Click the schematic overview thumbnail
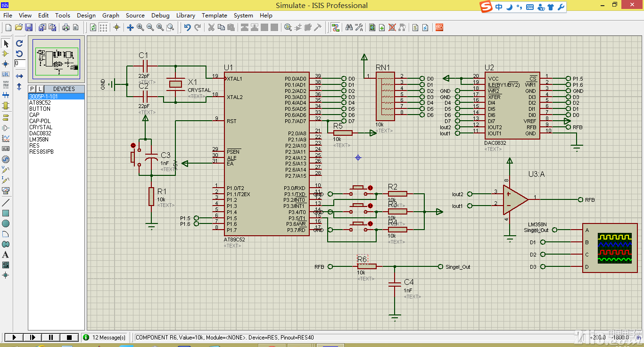 [x=57, y=59]
